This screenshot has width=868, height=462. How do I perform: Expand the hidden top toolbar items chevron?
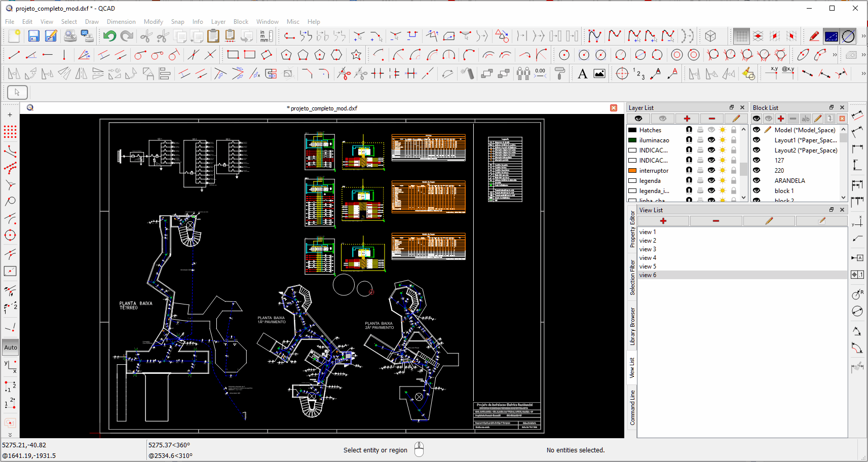(863, 36)
